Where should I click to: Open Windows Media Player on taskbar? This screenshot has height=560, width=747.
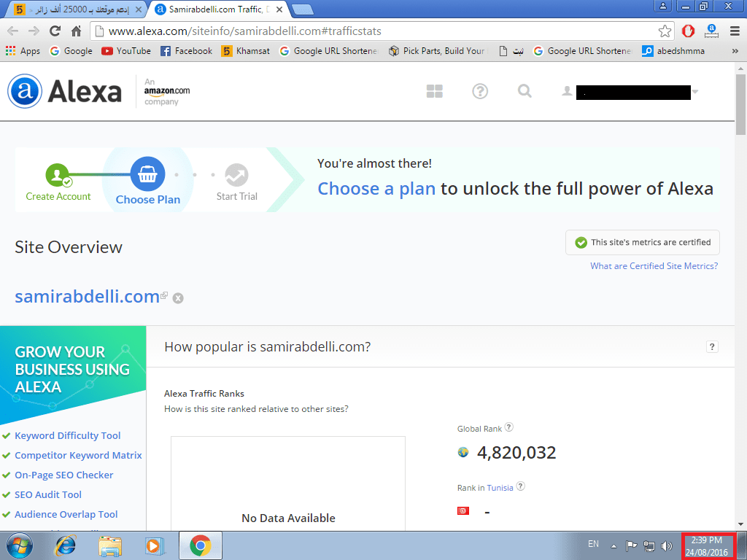coord(155,545)
